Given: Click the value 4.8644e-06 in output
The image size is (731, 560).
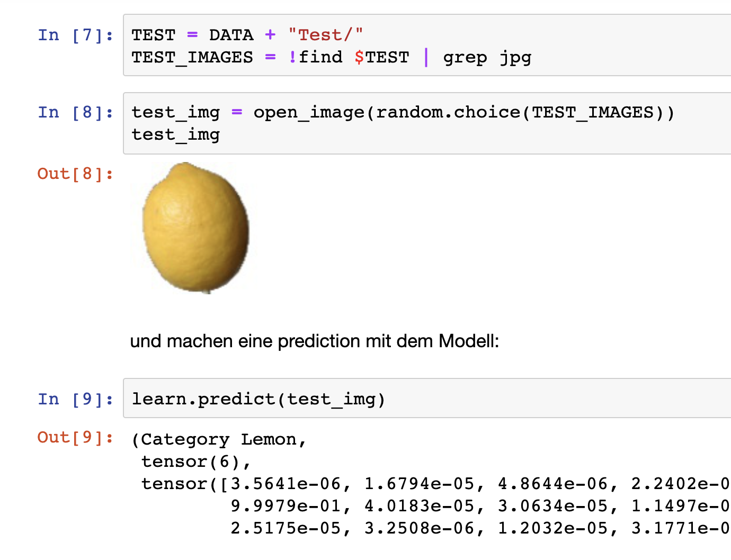Looking at the screenshot, I should pos(554,484).
